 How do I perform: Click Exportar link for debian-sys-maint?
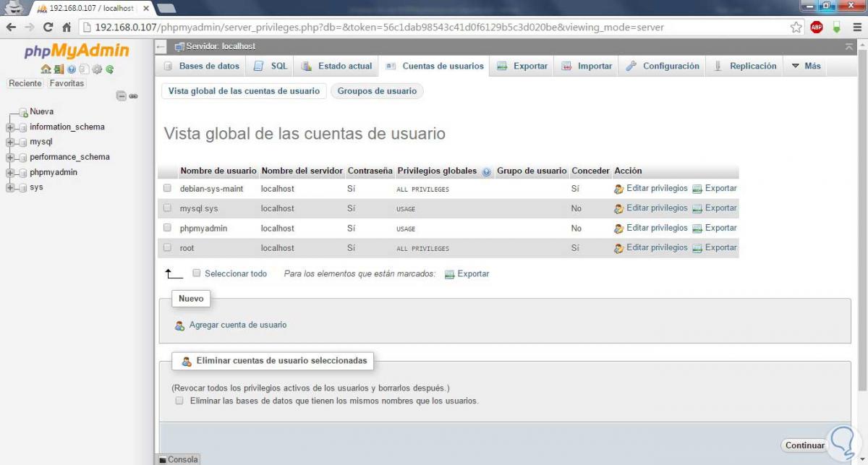[x=721, y=188]
